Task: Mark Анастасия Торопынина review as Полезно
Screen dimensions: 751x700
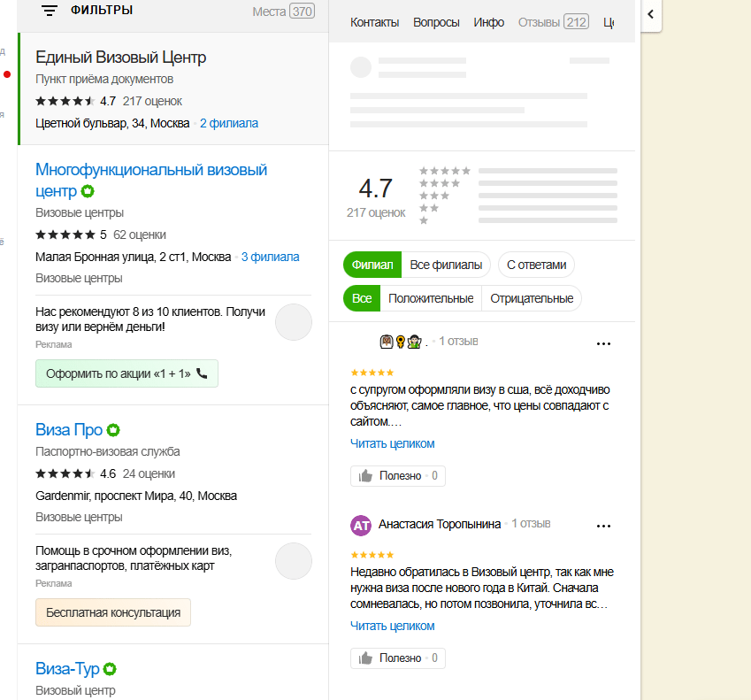Action: coord(398,658)
